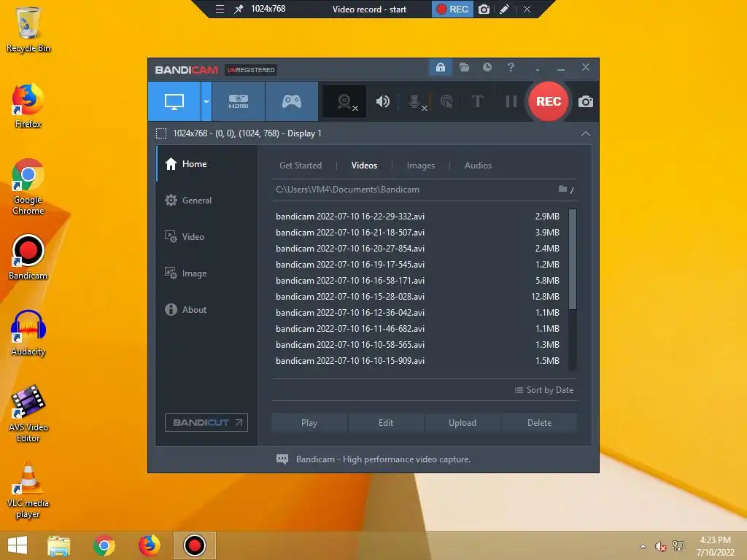Screen dimensions: 747x560
Task: Click camera icon on top recording bar
Action: (484, 9)
